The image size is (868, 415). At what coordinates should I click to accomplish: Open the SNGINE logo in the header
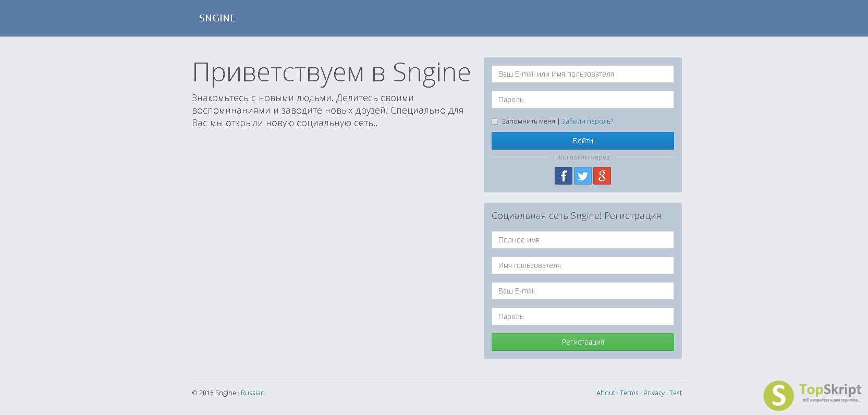pos(217,18)
